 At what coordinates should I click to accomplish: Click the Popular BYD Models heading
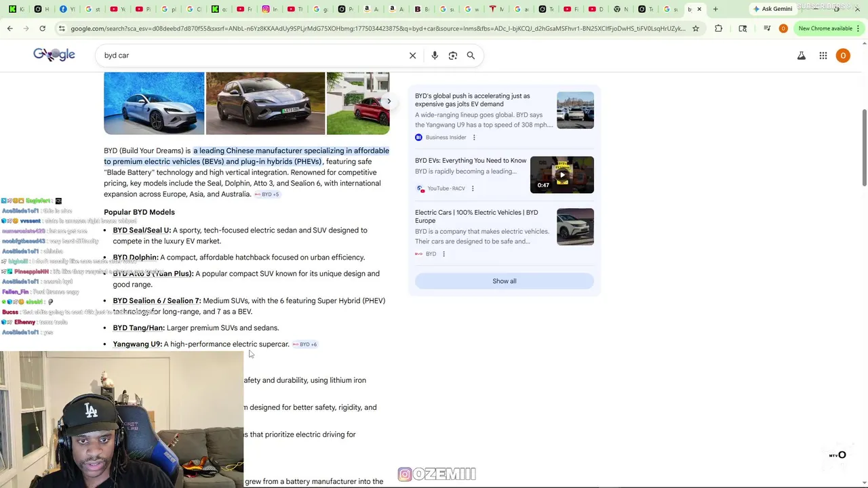pos(139,212)
